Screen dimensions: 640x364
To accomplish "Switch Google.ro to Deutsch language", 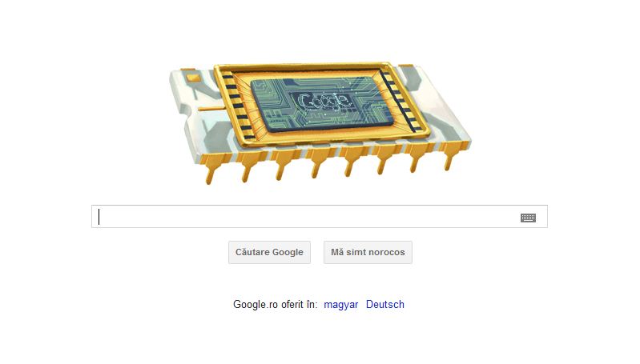I will coord(385,305).
